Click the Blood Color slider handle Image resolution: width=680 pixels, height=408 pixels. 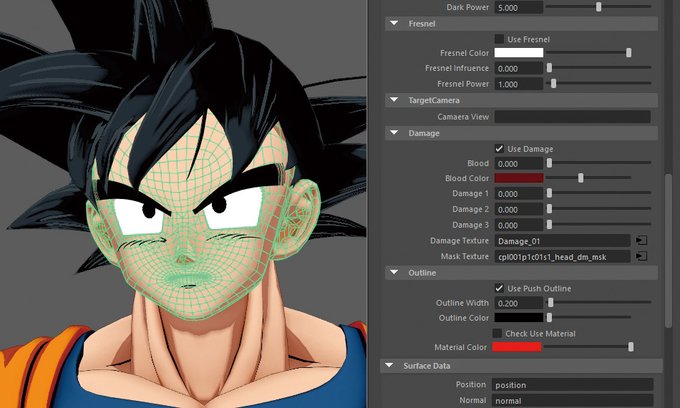pos(581,178)
